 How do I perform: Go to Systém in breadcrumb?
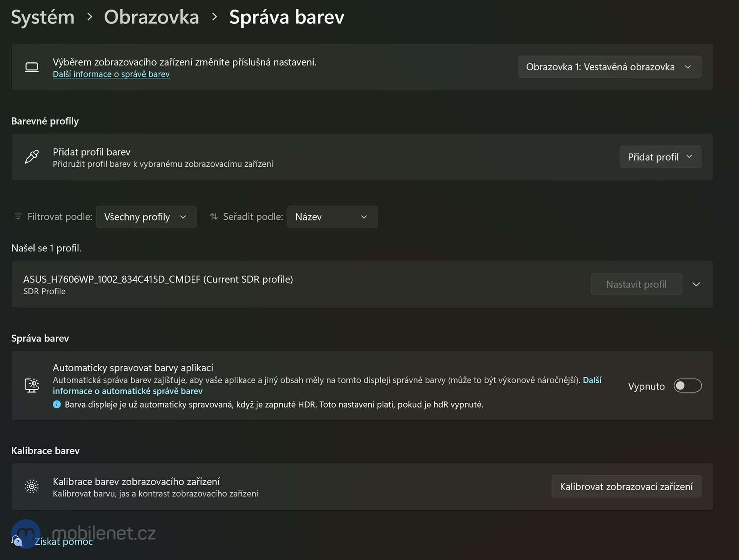[43, 17]
